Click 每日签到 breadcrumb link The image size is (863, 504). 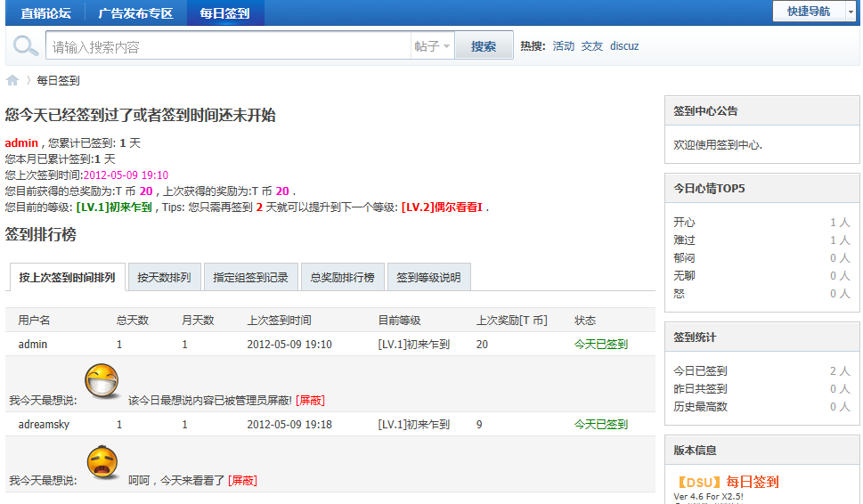(58, 81)
